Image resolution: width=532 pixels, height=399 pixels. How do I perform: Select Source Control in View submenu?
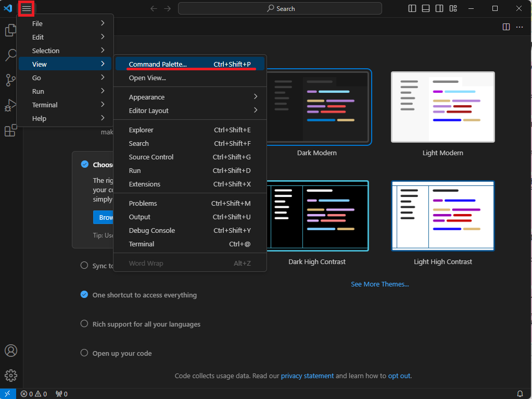(x=189, y=157)
